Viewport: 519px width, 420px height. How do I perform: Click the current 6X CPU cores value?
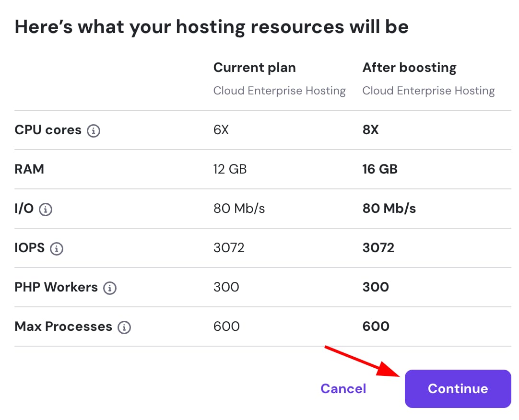point(221,130)
